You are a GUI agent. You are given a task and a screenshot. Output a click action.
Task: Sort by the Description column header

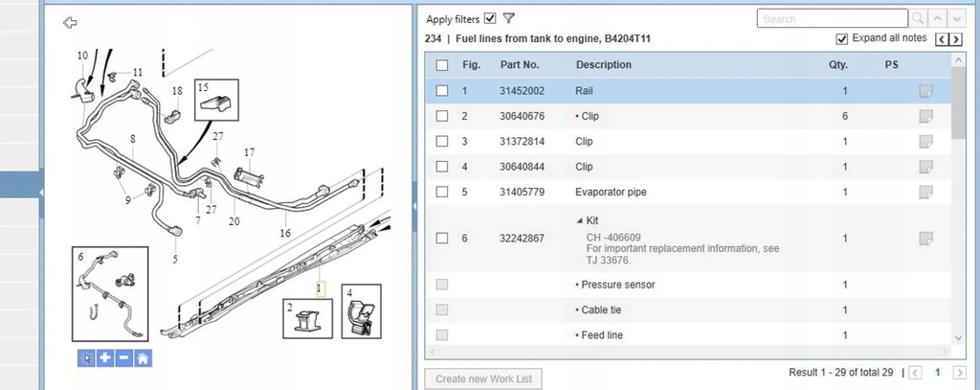tap(604, 64)
